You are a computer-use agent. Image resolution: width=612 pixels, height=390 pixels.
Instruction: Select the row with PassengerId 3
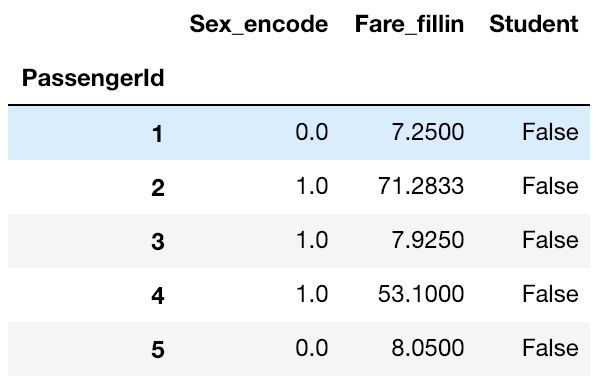point(299,240)
